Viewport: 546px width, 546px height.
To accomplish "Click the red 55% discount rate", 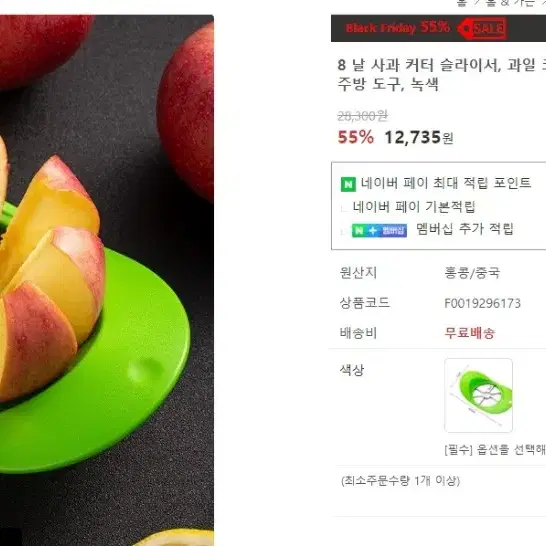I will click(356, 137).
